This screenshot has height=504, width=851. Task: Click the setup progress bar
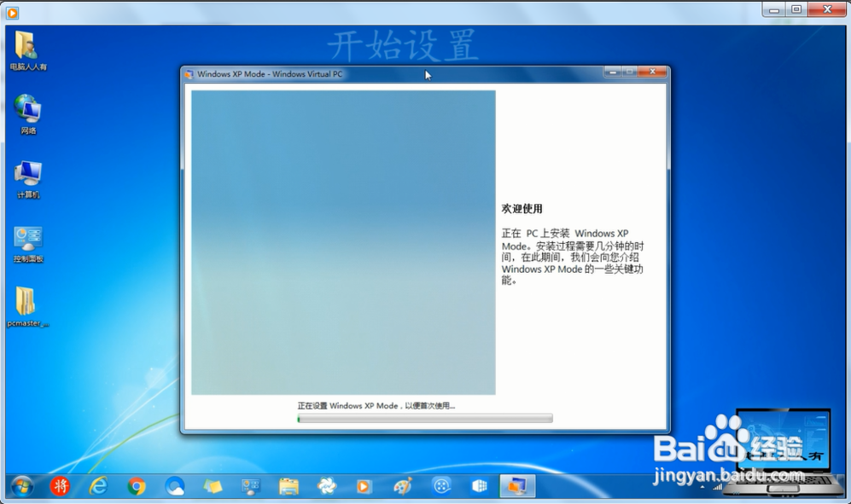point(425,418)
